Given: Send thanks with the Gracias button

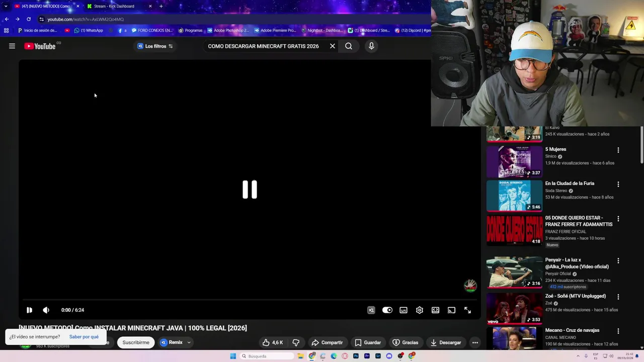Looking at the screenshot, I should [406, 342].
